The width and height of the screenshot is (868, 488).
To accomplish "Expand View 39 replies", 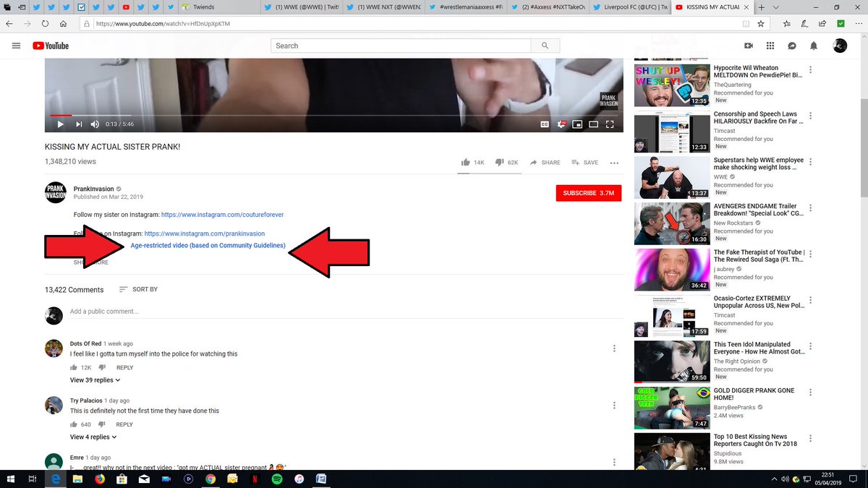I will point(95,380).
